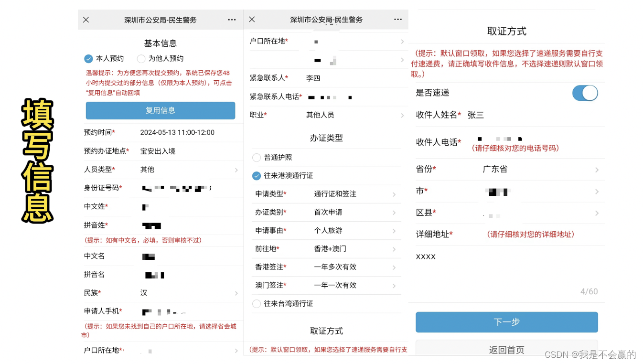The width and height of the screenshot is (643, 364).
Task: Expand the 人员类型 chevron
Action: point(236,170)
